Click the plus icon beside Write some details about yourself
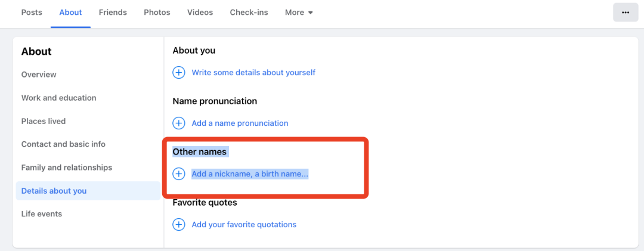The width and height of the screenshot is (644, 251). click(x=179, y=73)
